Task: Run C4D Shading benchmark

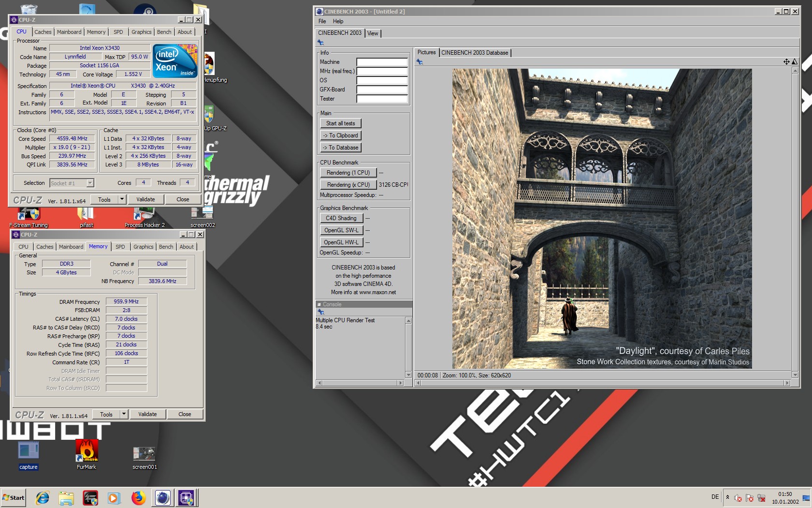Action: click(341, 218)
